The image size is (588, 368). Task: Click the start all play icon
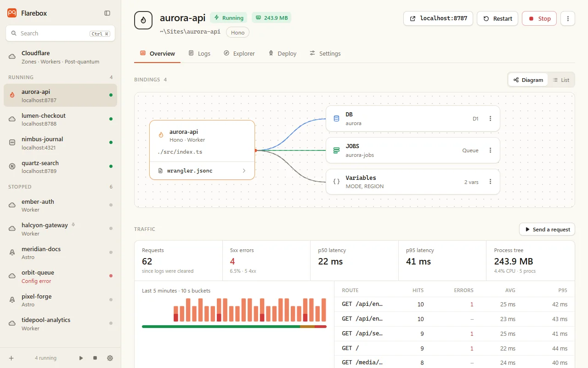click(x=81, y=358)
